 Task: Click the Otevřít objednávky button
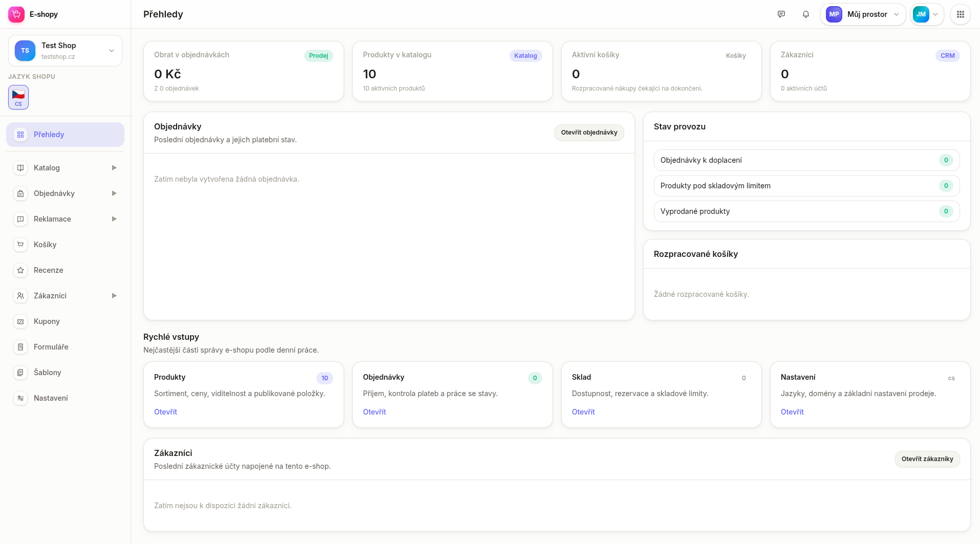click(589, 133)
